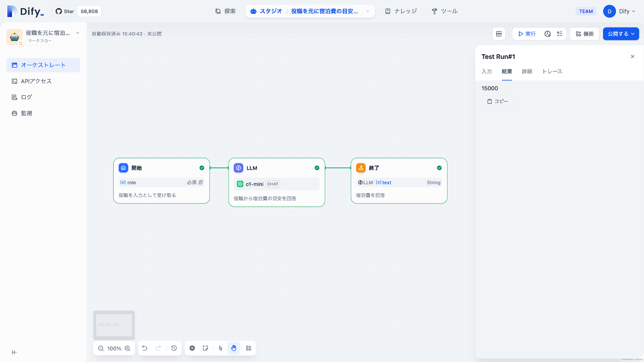Click the Dify logo
644x362 pixels.
tap(26, 11)
